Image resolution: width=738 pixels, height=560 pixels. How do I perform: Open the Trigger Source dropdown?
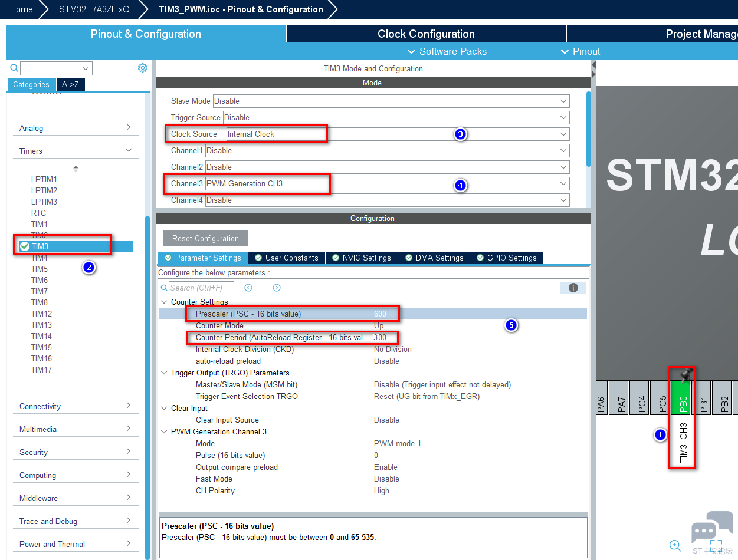pos(396,117)
